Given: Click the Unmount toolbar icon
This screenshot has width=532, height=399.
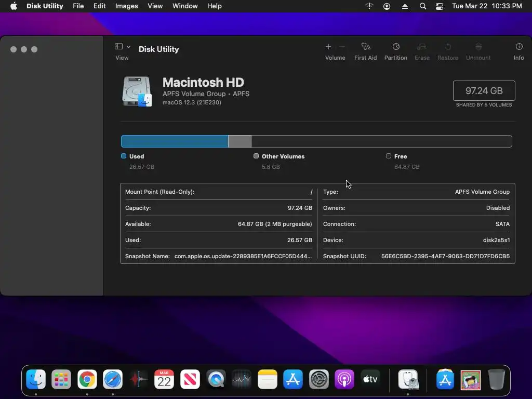Looking at the screenshot, I should pyautogui.click(x=478, y=47).
